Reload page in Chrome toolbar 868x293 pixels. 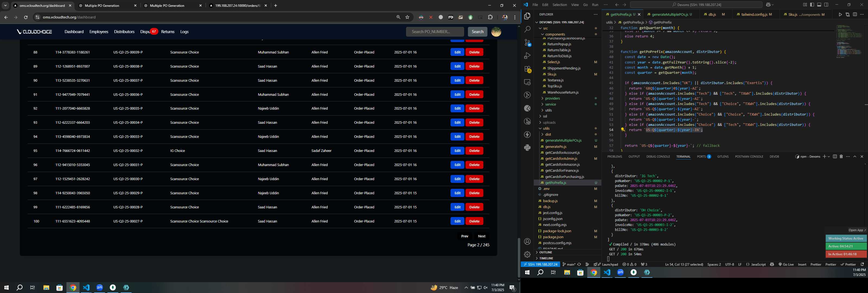point(25,17)
